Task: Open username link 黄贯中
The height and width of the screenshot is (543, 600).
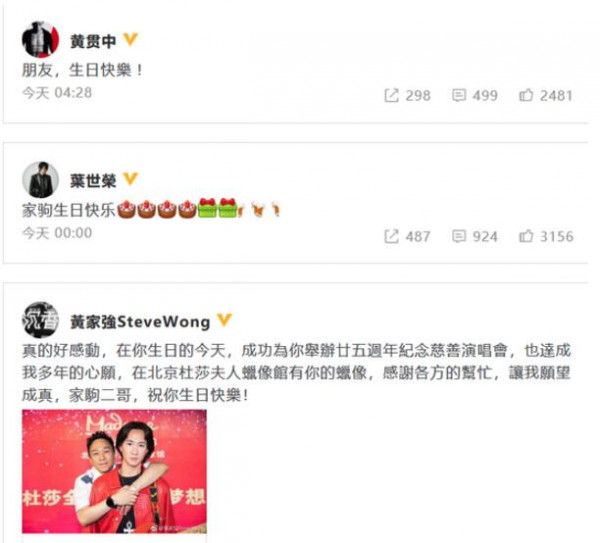Action: coord(93,41)
